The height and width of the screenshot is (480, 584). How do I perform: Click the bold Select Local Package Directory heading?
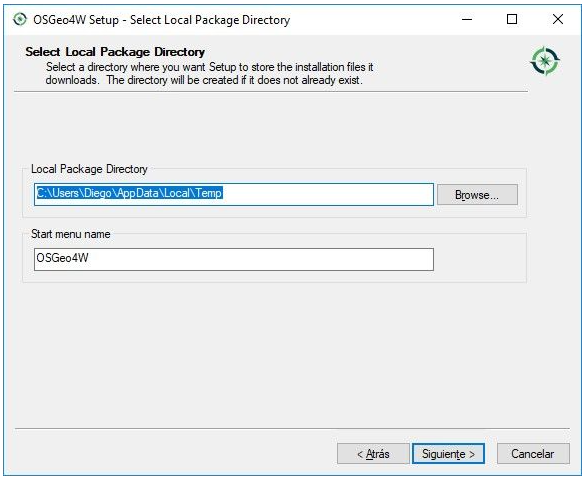pos(115,52)
